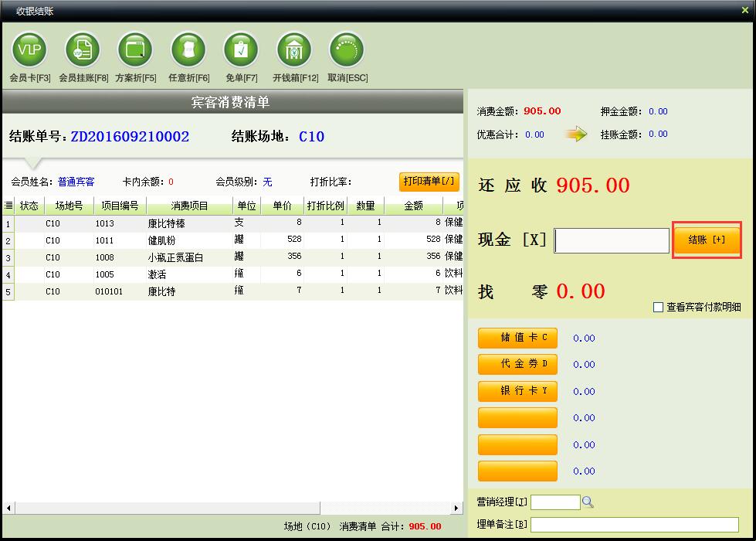Click the 项目编号 column header
This screenshot has height=541, width=756.
[120, 206]
